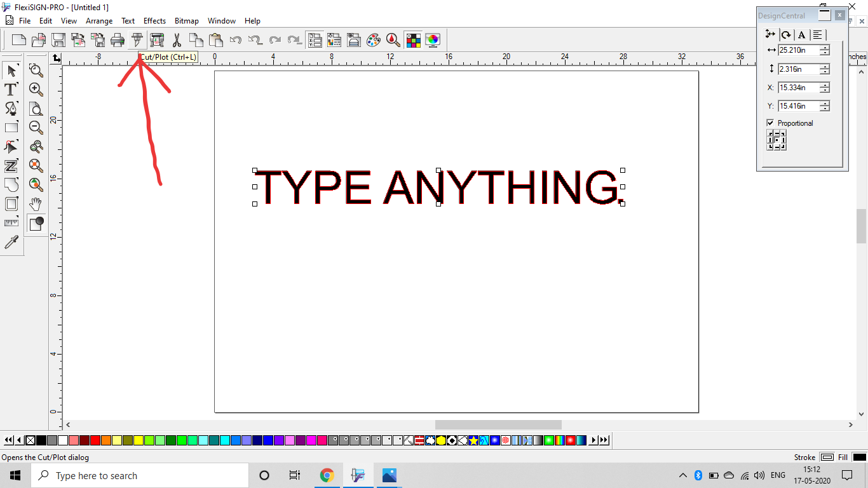The height and width of the screenshot is (488, 868).
Task: Open the Bitmap menu
Action: pyautogui.click(x=187, y=21)
